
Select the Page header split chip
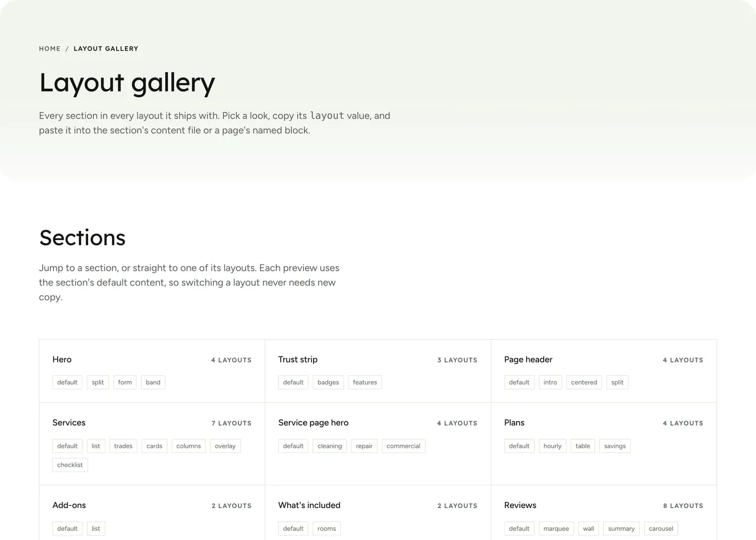click(x=617, y=382)
